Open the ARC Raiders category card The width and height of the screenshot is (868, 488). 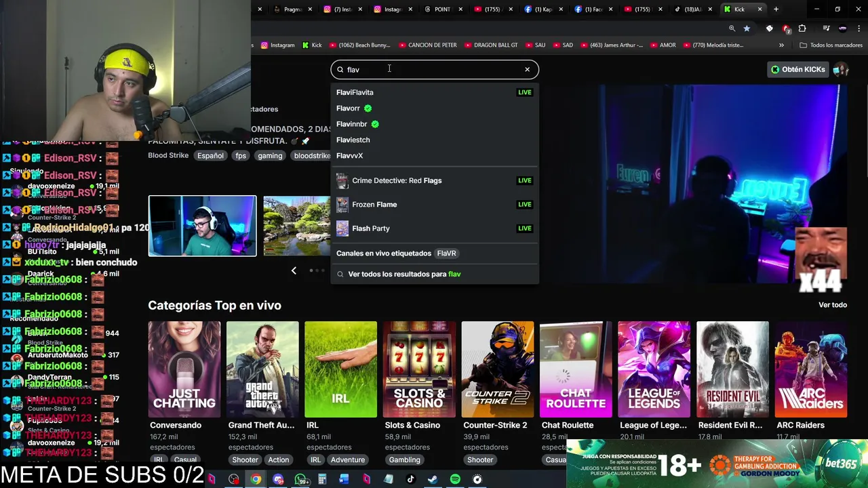[x=810, y=369]
